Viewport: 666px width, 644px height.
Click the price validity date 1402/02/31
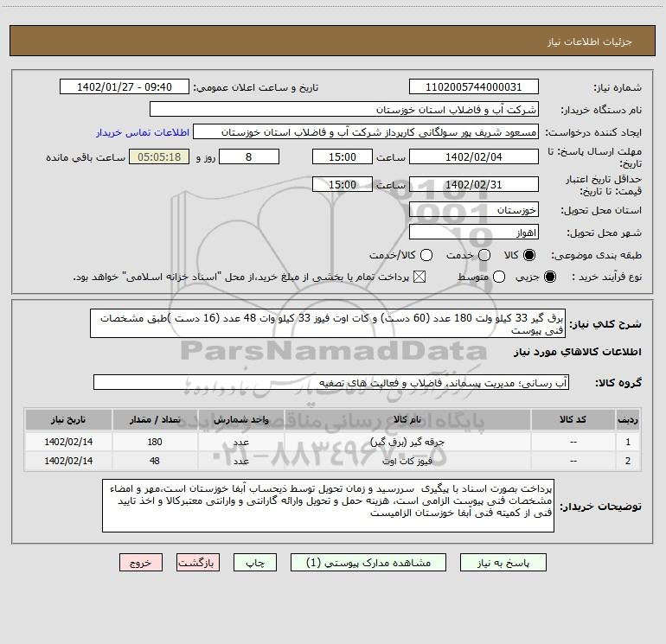[474, 184]
